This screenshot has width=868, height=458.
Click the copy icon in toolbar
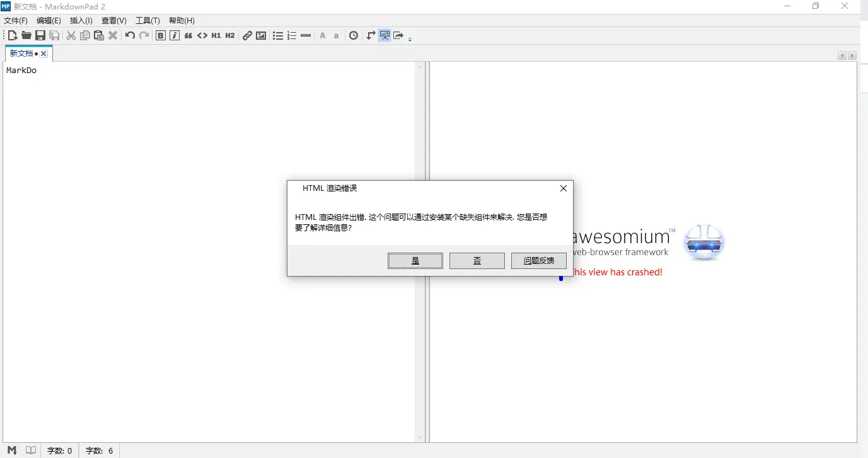click(x=85, y=35)
